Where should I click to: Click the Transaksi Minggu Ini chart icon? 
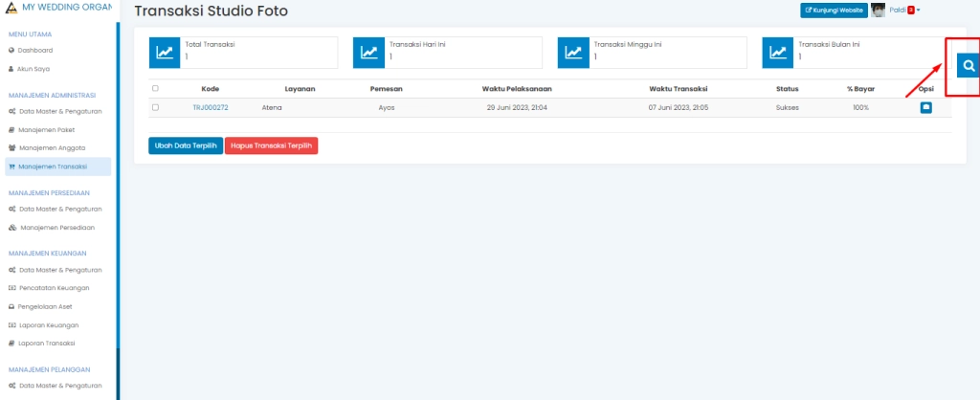(574, 53)
